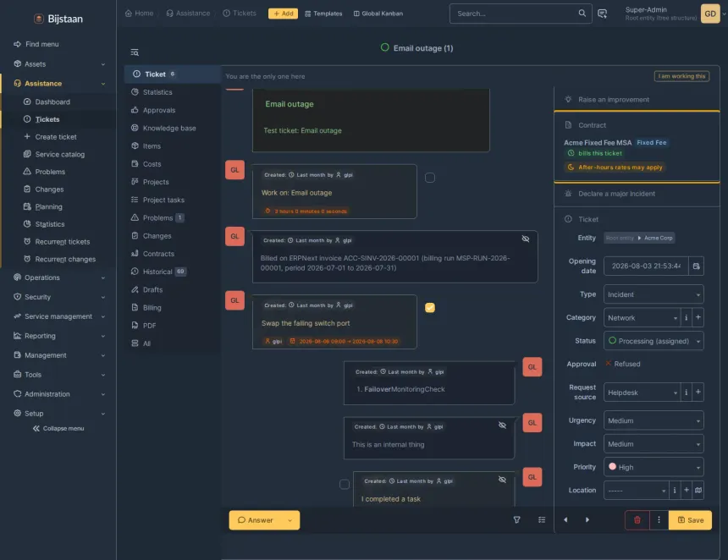The height and width of the screenshot is (560, 728).
Task: Click the saved searches icon beside search
Action: [x=602, y=14]
